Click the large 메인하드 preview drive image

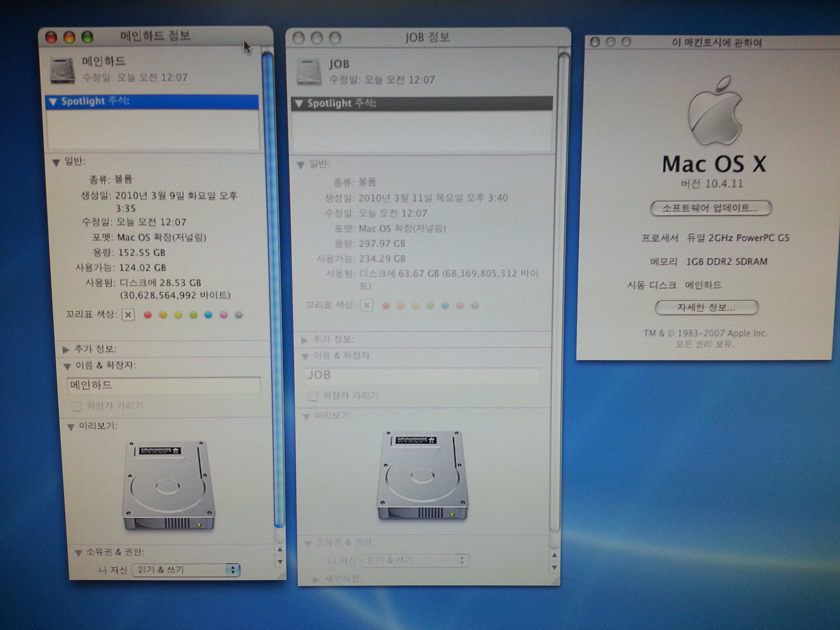(168, 486)
